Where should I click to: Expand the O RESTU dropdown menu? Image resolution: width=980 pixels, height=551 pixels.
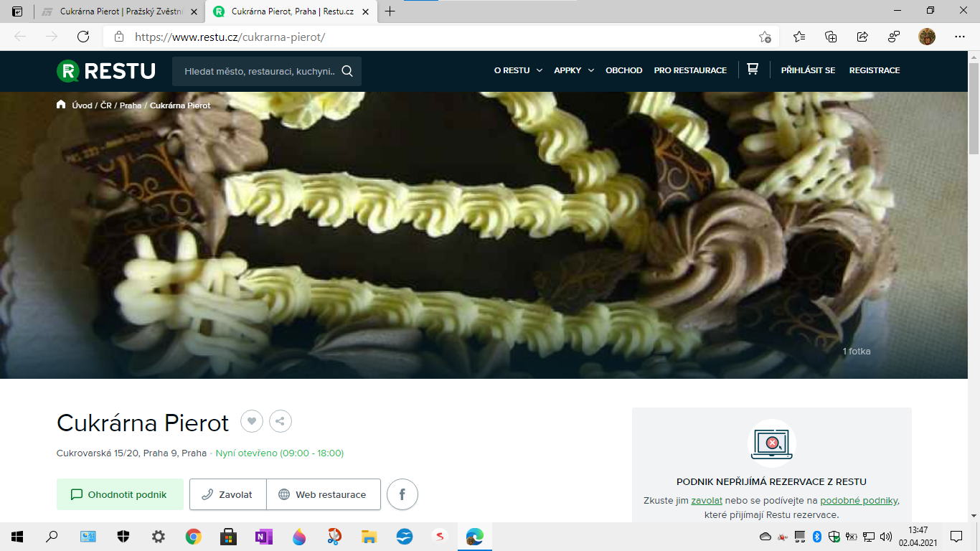tap(517, 70)
